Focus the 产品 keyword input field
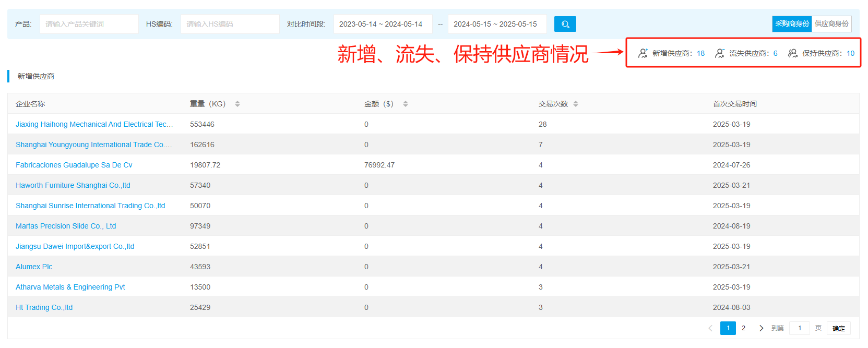Screen dimensions: 868x348 coord(89,24)
